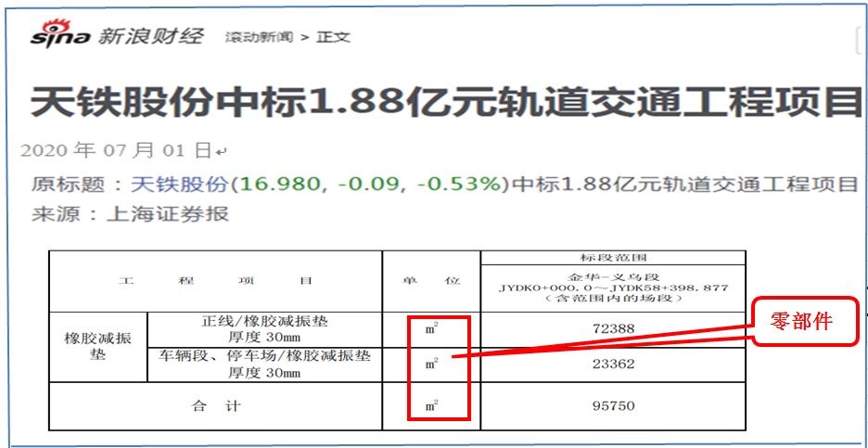868x448 pixels.
Task: Select the 正线/橡胶减振垫 厚度 30mm cell
Action: 264,329
